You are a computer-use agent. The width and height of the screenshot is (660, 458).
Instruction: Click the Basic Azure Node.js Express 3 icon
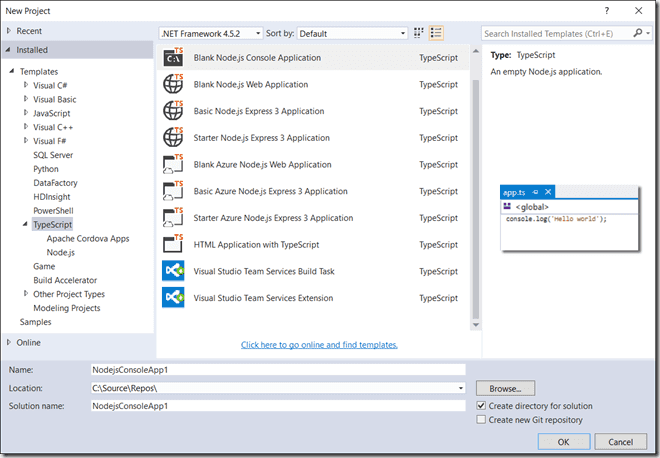coord(173,191)
